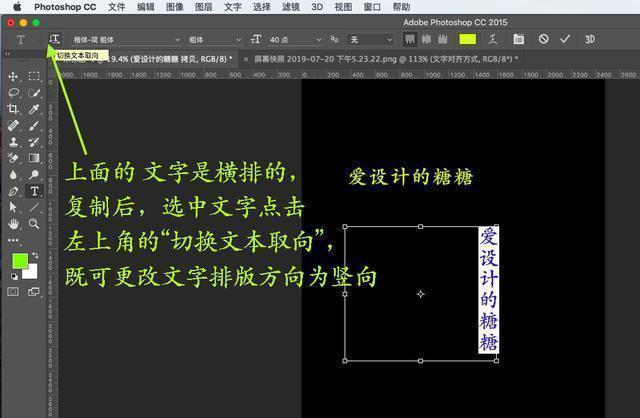The height and width of the screenshot is (418, 640).
Task: Reset default foreground and background colors
Action: 14,276
